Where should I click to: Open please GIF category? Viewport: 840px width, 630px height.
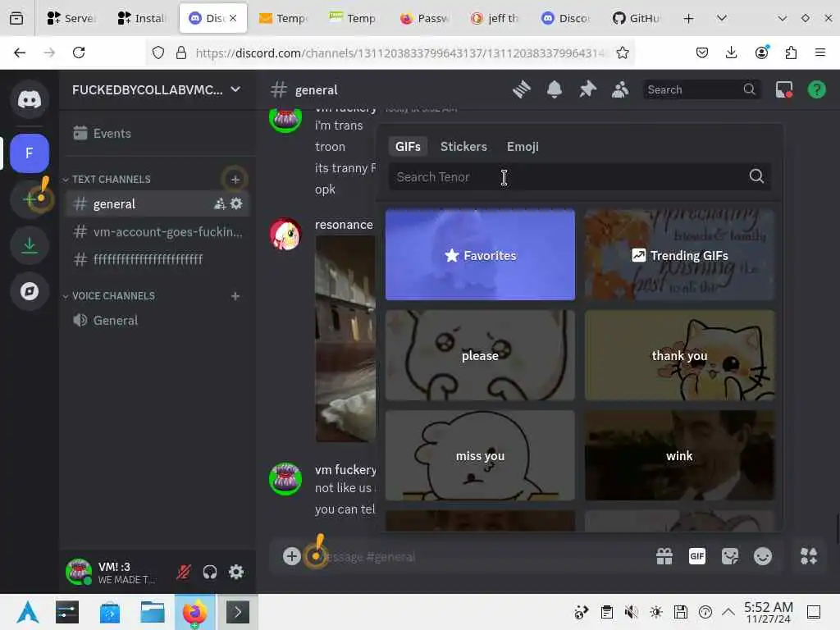[x=480, y=355]
